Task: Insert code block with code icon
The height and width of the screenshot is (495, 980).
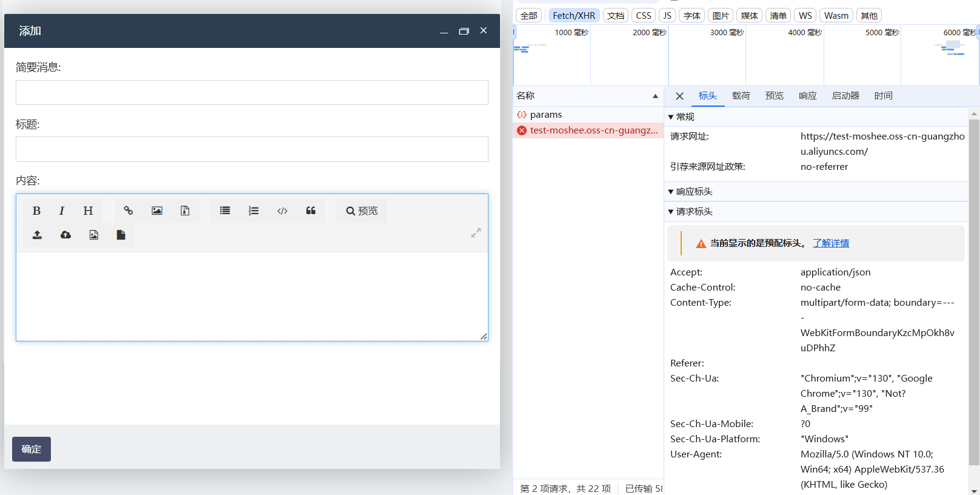Action: tap(282, 210)
